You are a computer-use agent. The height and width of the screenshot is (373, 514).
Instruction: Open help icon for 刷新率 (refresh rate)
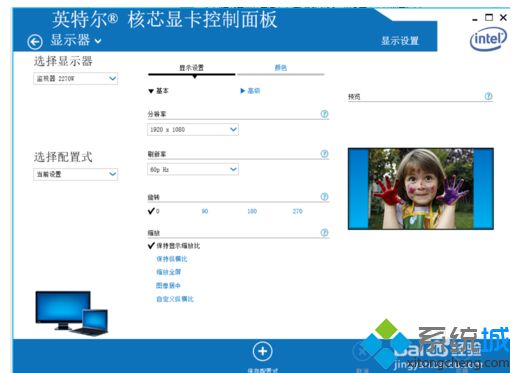tap(324, 154)
